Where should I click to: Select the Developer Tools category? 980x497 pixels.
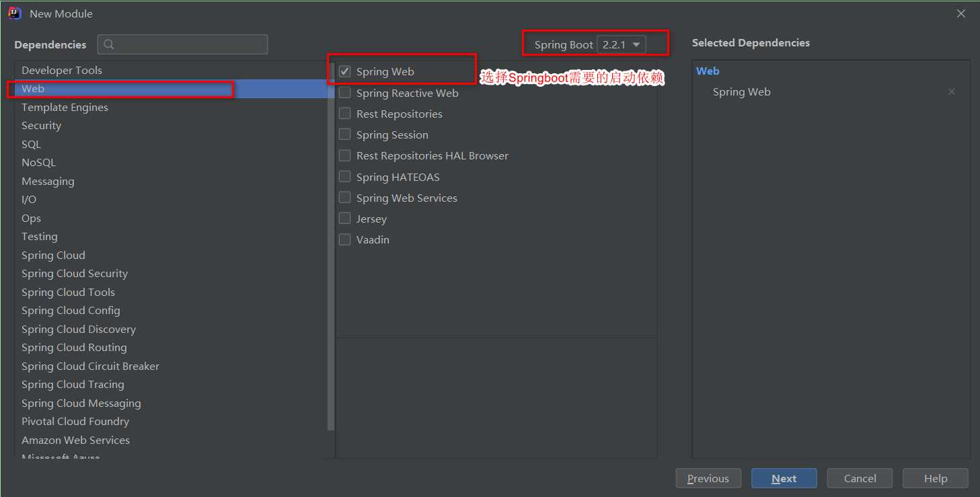coord(171,70)
